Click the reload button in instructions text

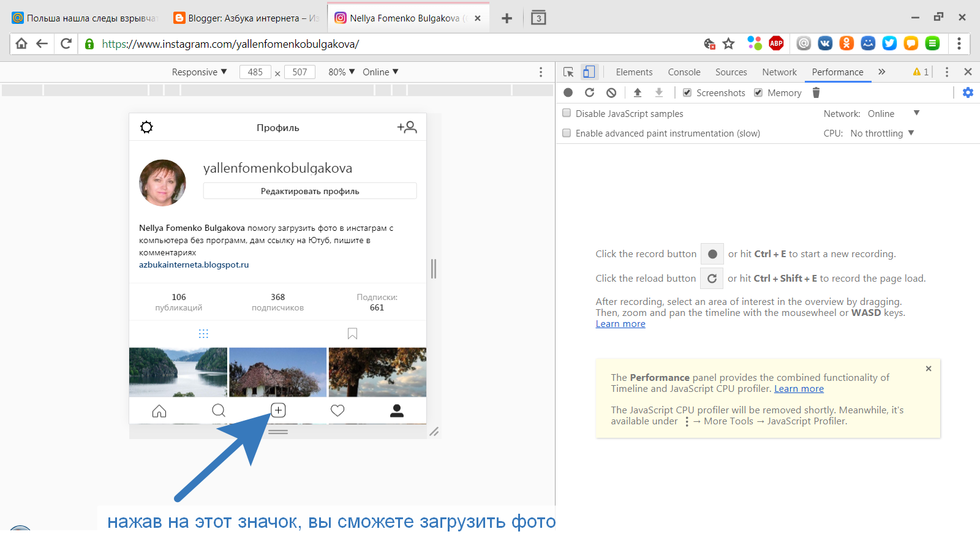712,279
